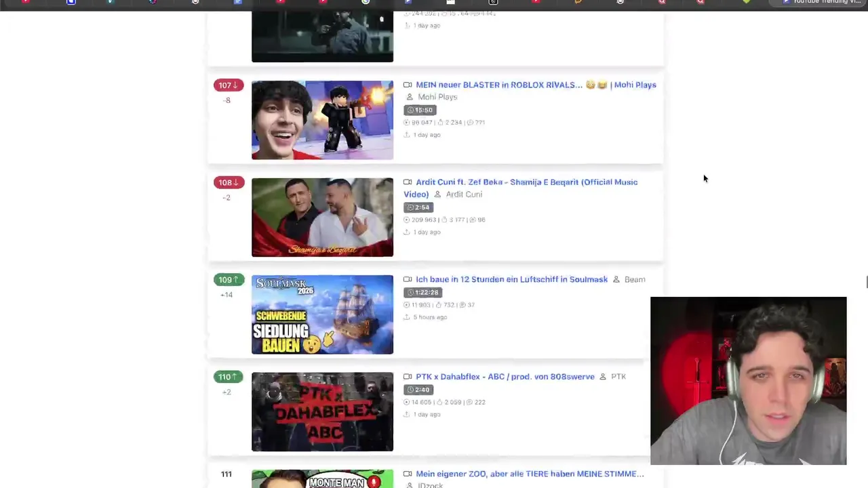The height and width of the screenshot is (488, 868).
Task: Click the 1:22:28 duration badge
Action: (x=422, y=292)
